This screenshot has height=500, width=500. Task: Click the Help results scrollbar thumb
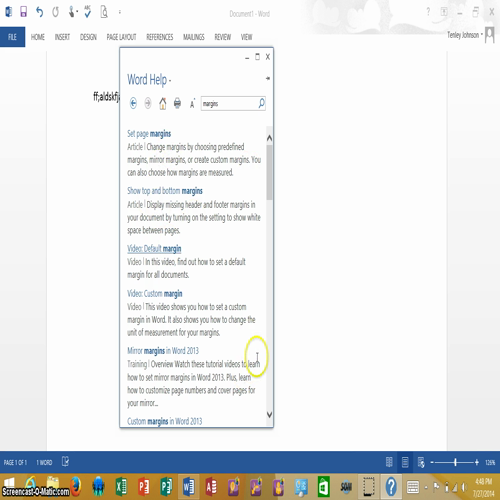pyautogui.click(x=269, y=172)
